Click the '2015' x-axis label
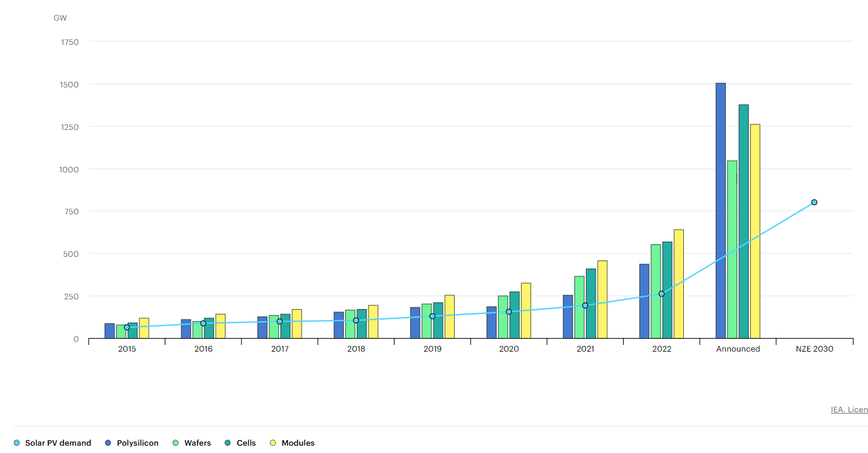The image size is (868, 453). tap(127, 349)
